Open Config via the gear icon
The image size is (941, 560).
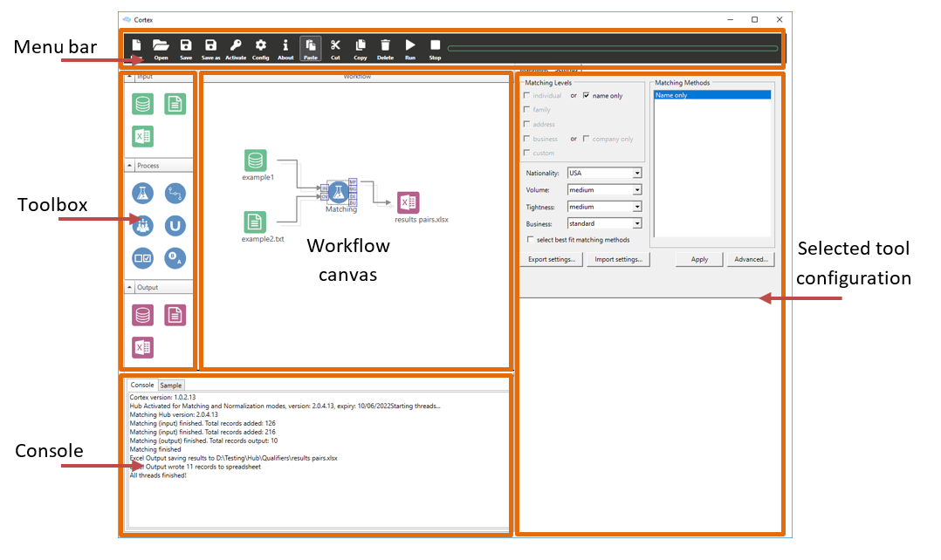click(x=260, y=48)
